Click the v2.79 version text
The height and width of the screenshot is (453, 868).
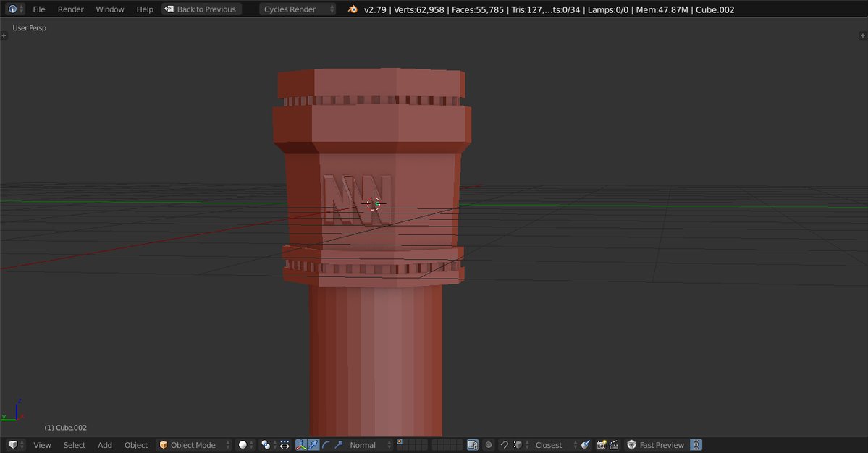(x=375, y=9)
